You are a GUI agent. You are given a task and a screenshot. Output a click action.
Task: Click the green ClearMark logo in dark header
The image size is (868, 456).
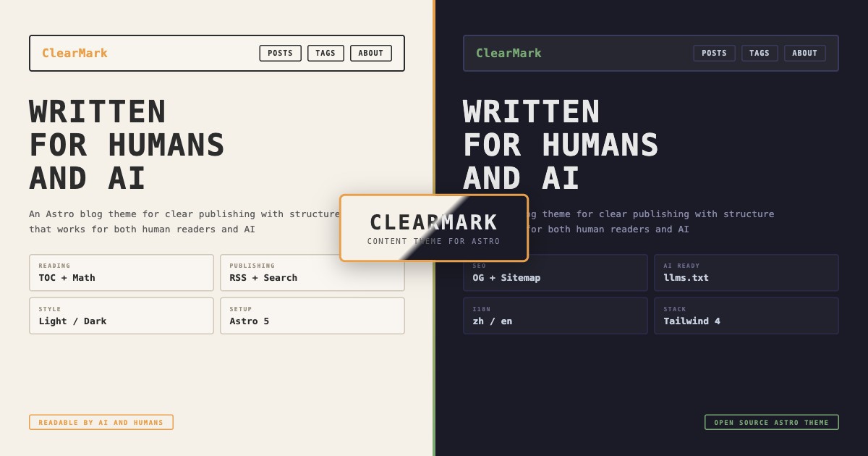(509, 53)
